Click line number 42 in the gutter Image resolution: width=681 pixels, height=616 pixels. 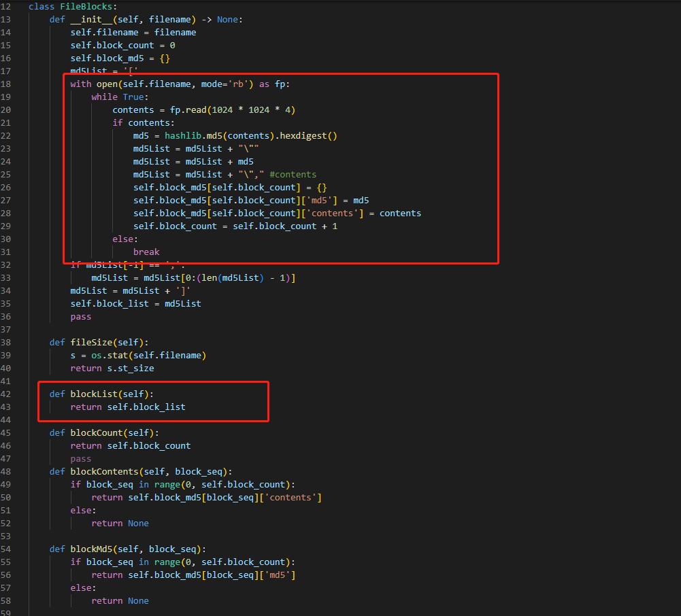[7, 394]
